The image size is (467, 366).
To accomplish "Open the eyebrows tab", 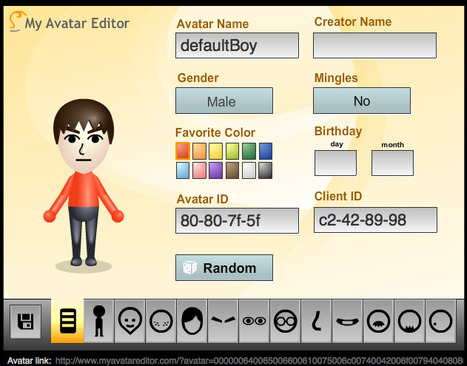I will coord(223,321).
